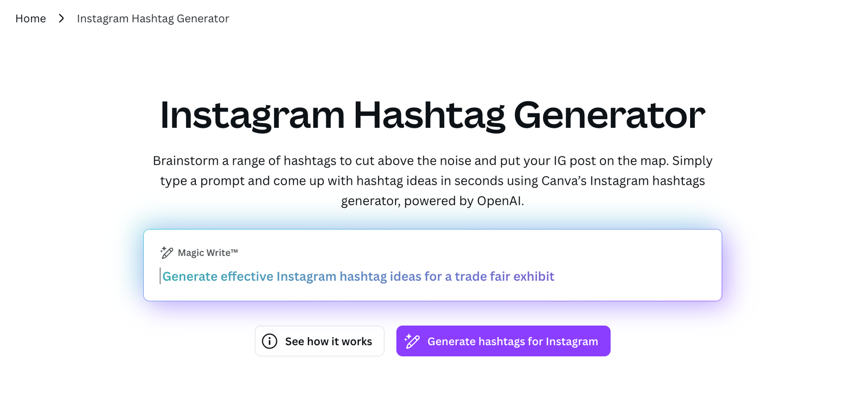
Task: Select the Instagram Hashtag Generator breadcrumb entry
Action: (153, 18)
